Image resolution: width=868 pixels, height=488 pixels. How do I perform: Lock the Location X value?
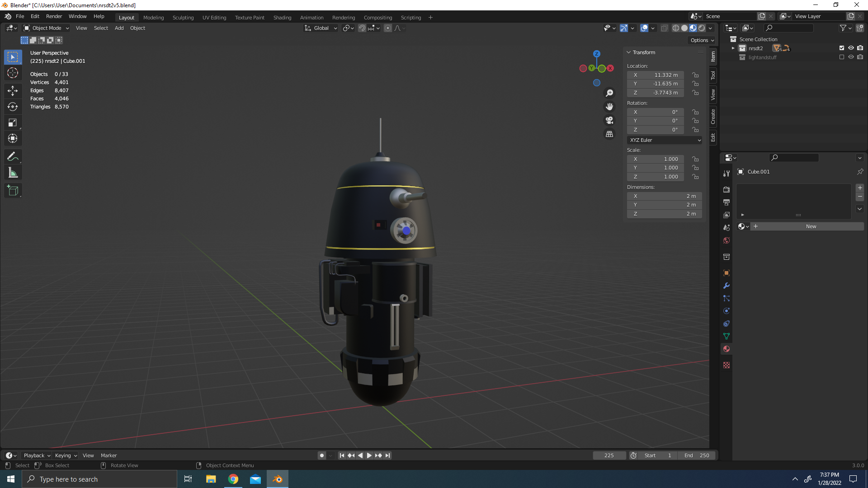tap(695, 75)
